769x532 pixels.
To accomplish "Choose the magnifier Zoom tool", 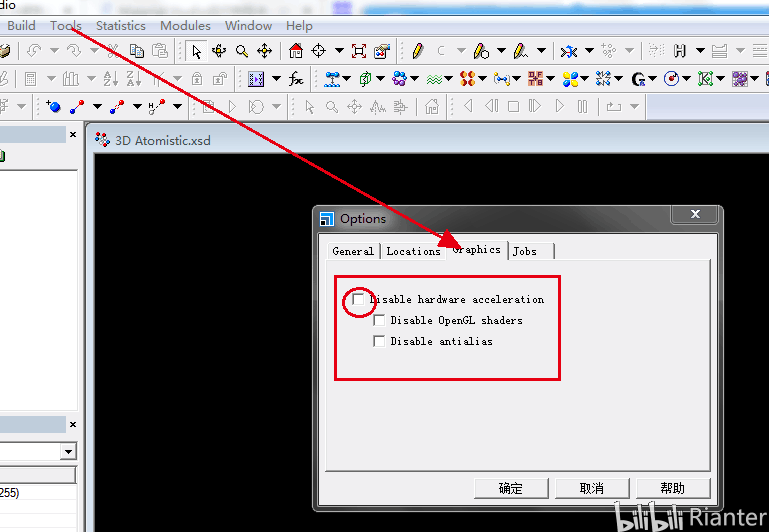I will point(242,51).
